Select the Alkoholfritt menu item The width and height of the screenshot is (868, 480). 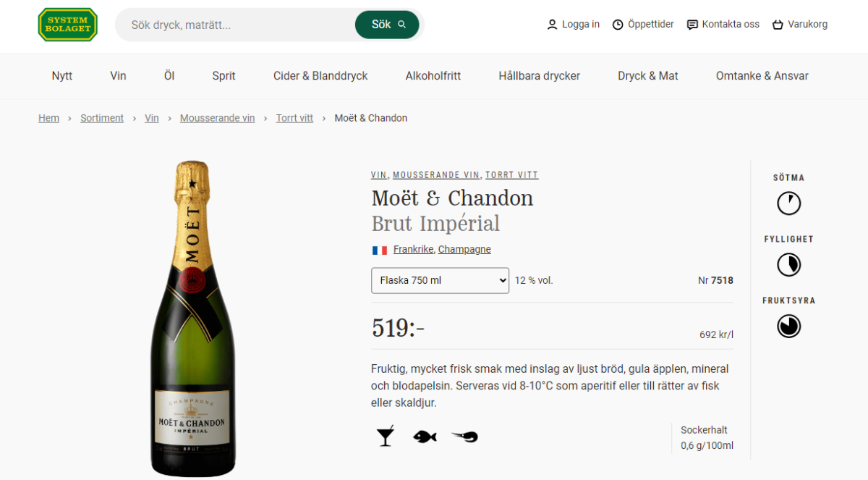[433, 76]
